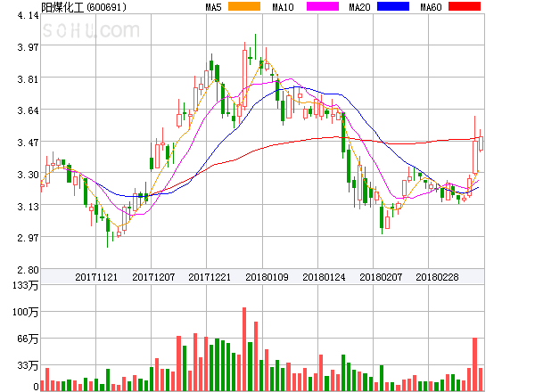Screen dimensions: 535x392
Task: Click the 20180124 date label
Action: point(324,277)
